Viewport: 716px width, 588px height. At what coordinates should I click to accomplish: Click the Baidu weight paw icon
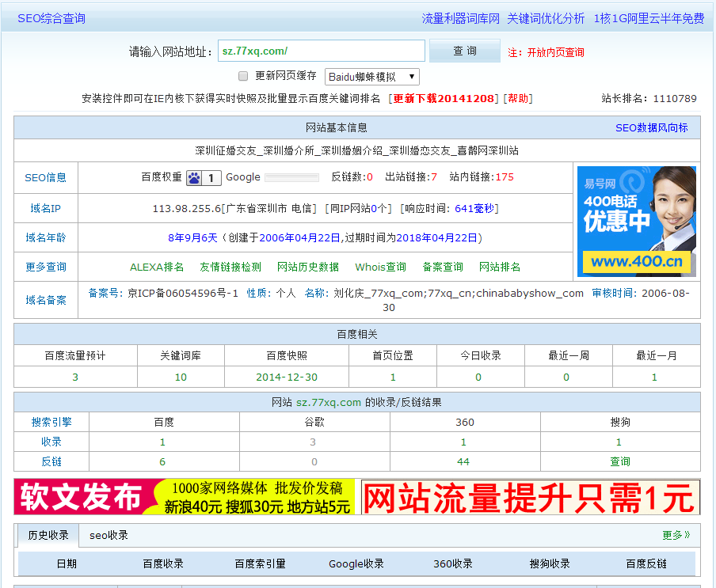point(195,178)
